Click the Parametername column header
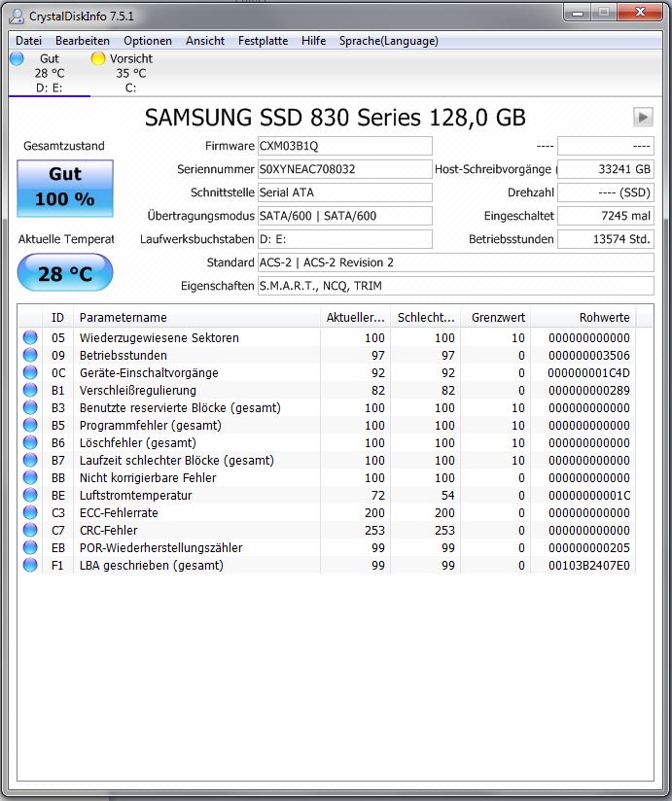672x801 pixels. click(x=196, y=317)
